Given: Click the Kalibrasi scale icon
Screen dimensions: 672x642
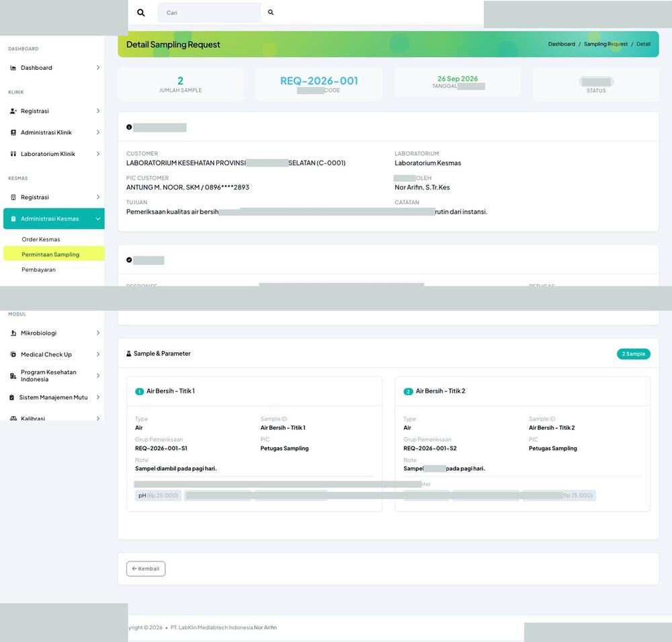Looking at the screenshot, I should click(13, 418).
